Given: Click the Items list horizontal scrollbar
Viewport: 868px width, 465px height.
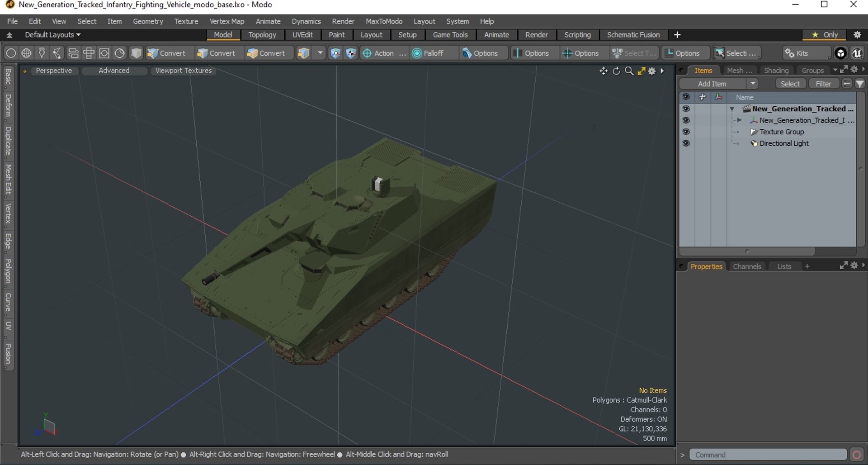Looking at the screenshot, I should [747, 251].
